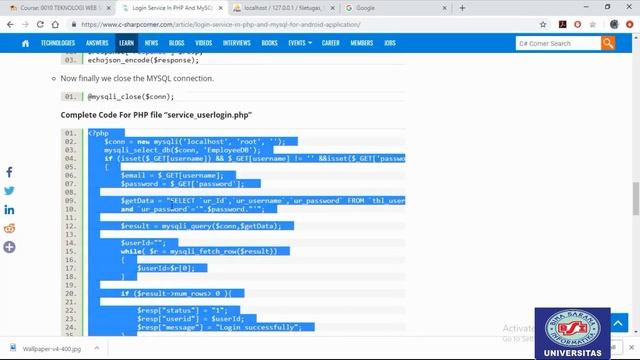Switch to the localhost 127.0.0.1 tab
This screenshot has height=360, width=640.
coord(284,8)
